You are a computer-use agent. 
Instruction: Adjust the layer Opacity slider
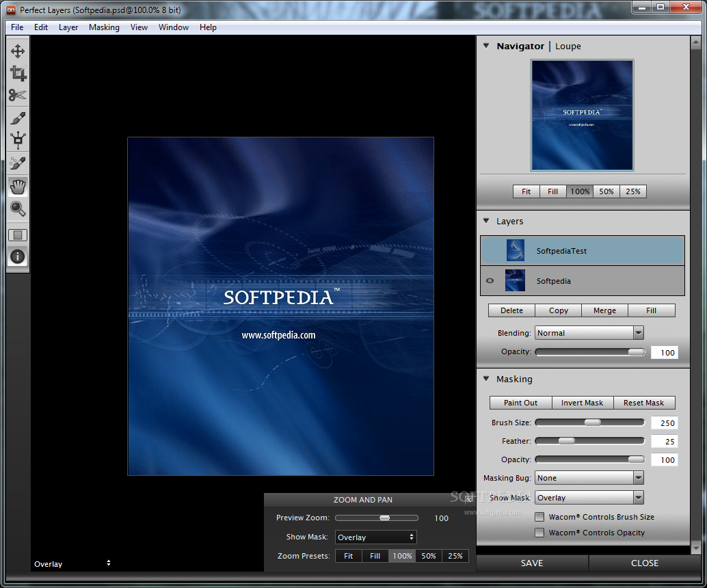click(x=590, y=351)
